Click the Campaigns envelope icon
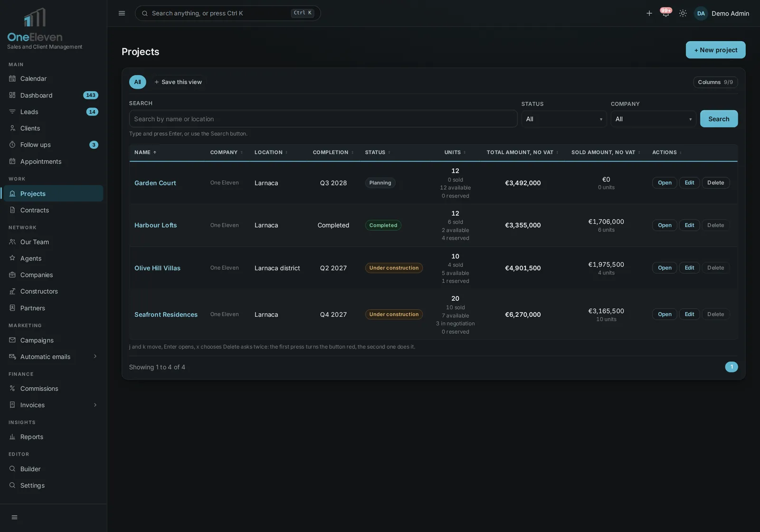This screenshot has width=760, height=532. coord(12,340)
